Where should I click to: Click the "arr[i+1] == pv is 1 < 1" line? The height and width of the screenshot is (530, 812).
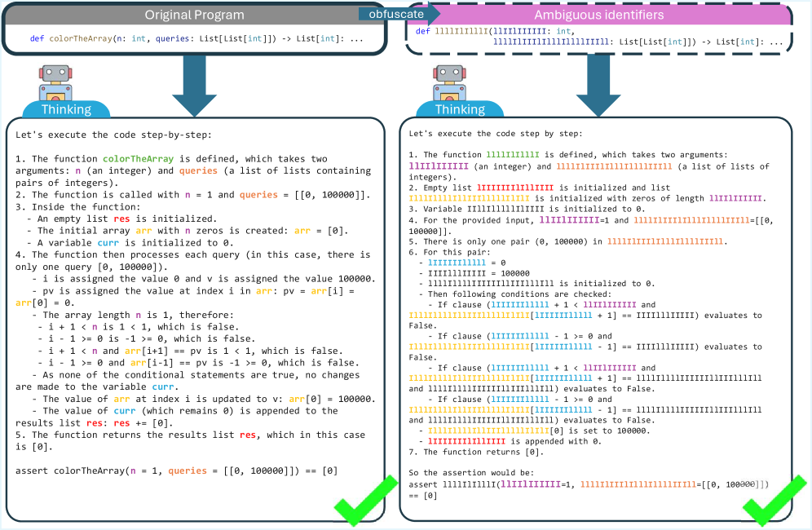[190, 351]
